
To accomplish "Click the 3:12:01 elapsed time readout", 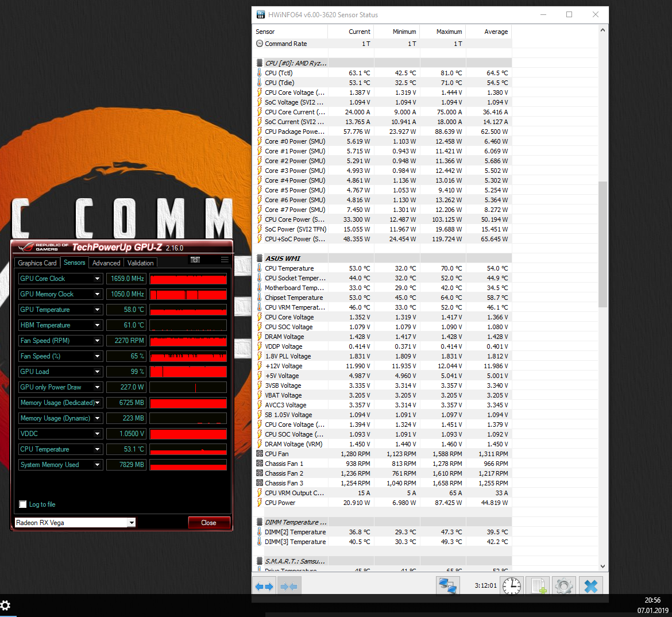I will coord(485,585).
